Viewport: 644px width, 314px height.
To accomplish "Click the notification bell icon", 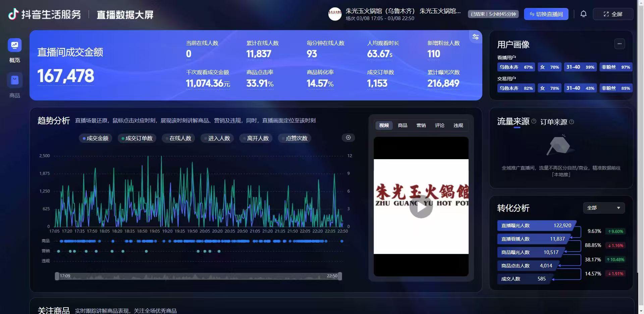I will point(583,14).
